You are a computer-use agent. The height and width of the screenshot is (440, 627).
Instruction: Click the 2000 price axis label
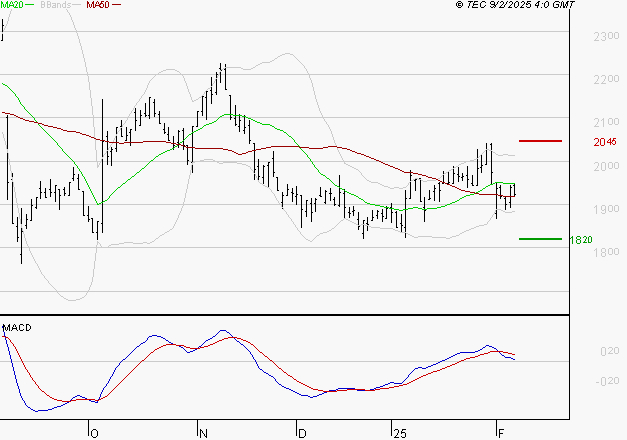606,166
